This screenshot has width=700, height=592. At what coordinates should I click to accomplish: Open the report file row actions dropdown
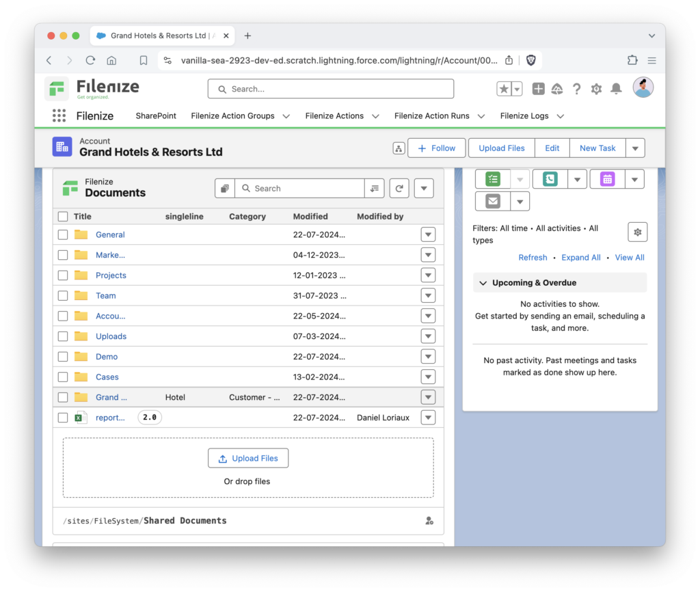click(x=428, y=418)
